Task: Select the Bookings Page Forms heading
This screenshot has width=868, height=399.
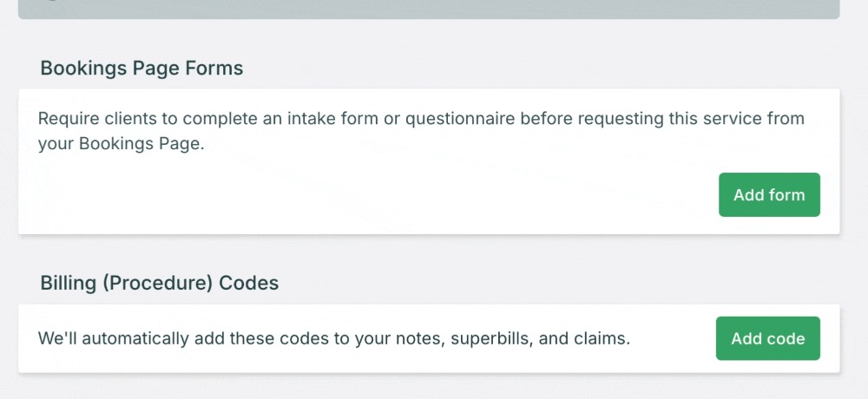Action: click(x=141, y=69)
